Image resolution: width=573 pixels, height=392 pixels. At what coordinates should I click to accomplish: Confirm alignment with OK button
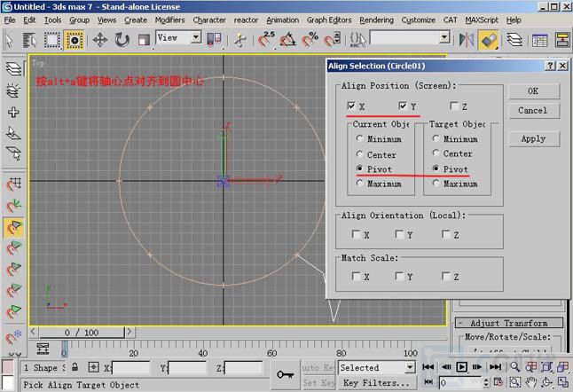click(534, 91)
